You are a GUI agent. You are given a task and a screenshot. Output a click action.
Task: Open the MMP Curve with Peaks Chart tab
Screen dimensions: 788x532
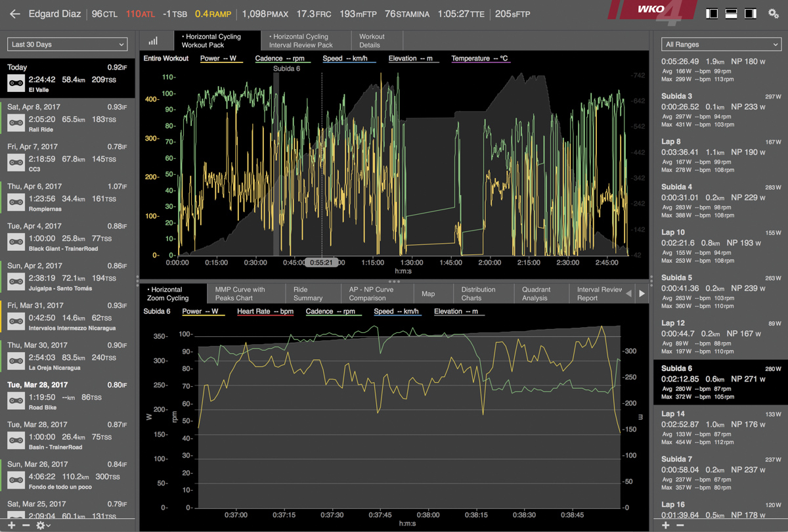point(246,294)
